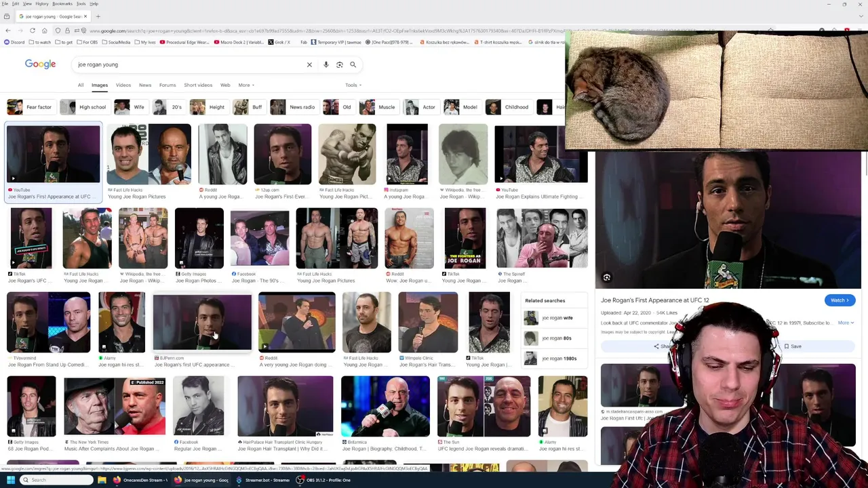Screen dimensions: 868x488
Task: Open Windows Start menu
Action: point(10,480)
